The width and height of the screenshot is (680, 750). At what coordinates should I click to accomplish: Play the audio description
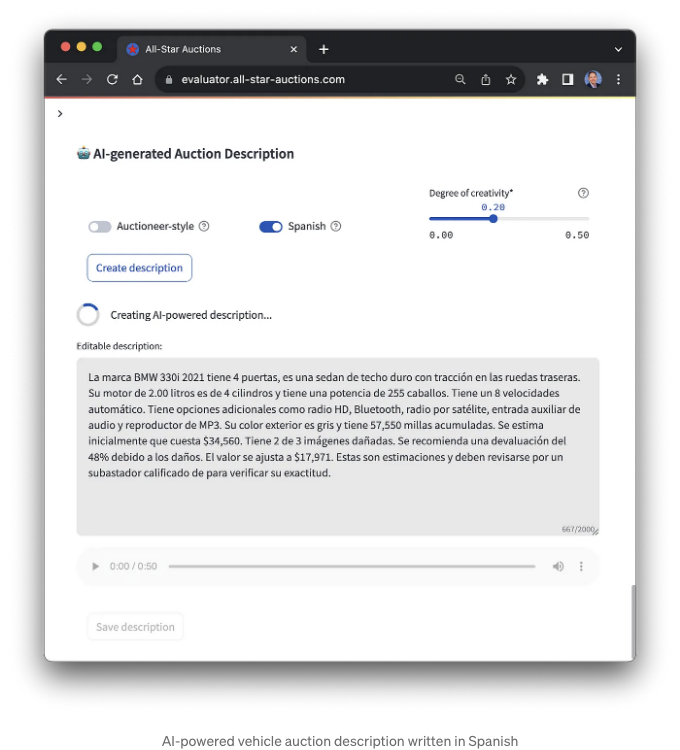click(95, 566)
